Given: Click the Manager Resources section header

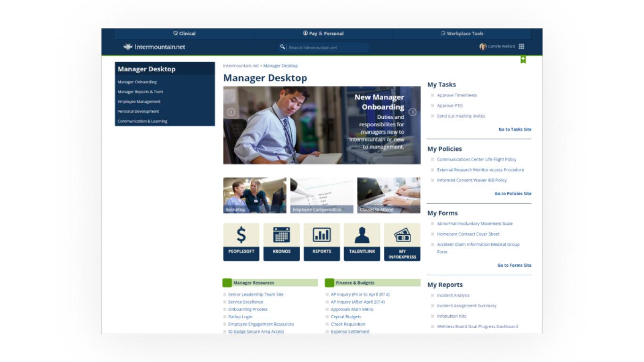Looking at the screenshot, I should [270, 283].
